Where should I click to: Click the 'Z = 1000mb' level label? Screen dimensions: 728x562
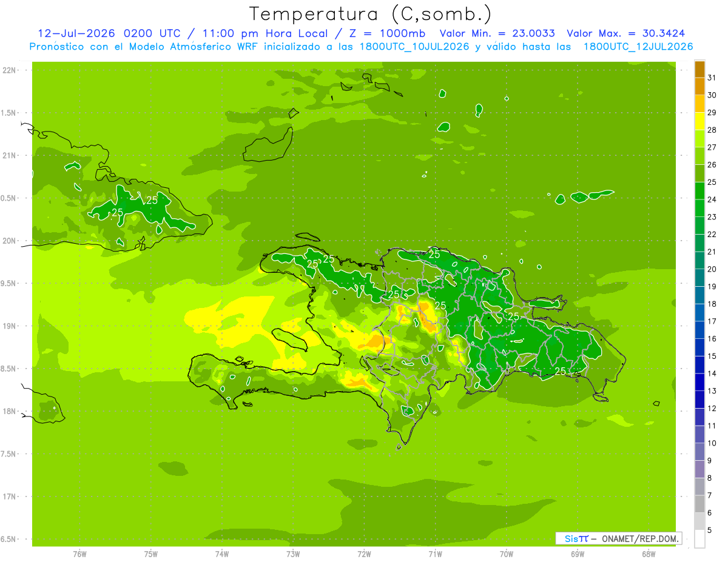[385, 33]
